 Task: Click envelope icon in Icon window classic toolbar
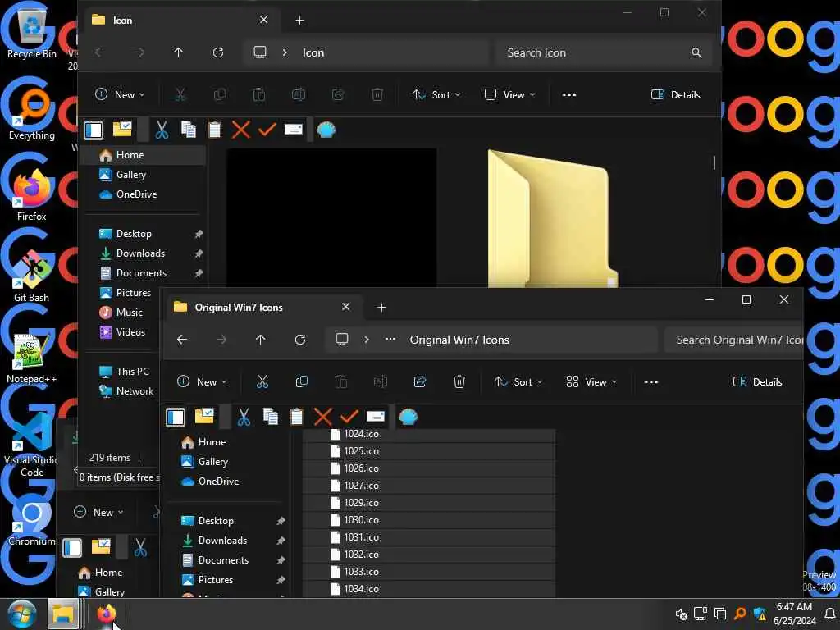[x=294, y=129]
